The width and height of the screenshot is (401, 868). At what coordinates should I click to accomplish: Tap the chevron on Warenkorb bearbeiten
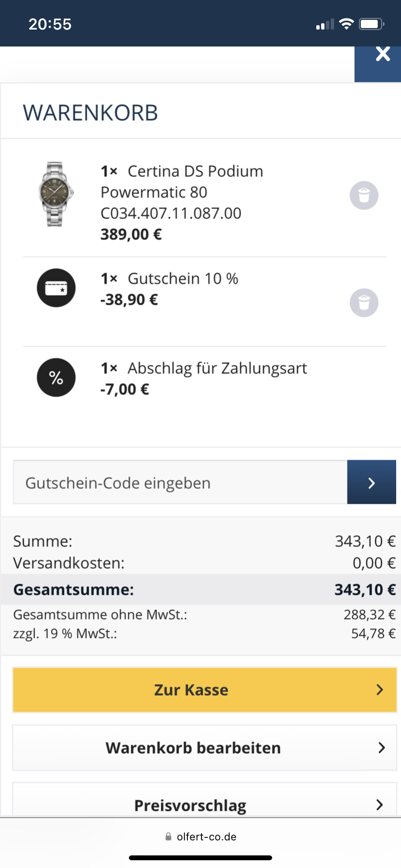pyautogui.click(x=382, y=748)
